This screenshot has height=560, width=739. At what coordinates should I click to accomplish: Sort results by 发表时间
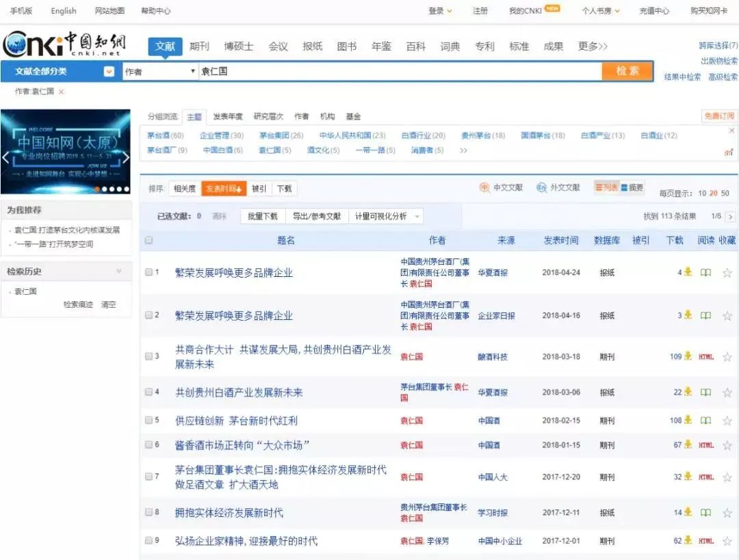pos(224,189)
